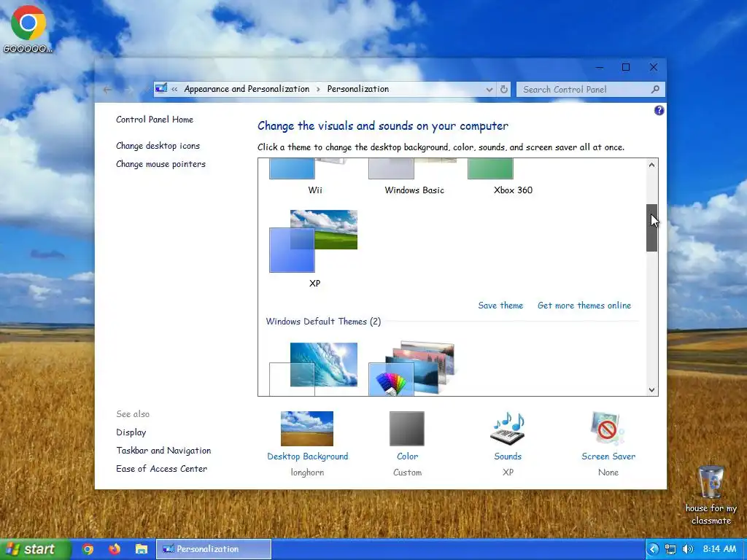This screenshot has width=747, height=560.
Task: Open the Screen Saver icon
Action: (608, 429)
